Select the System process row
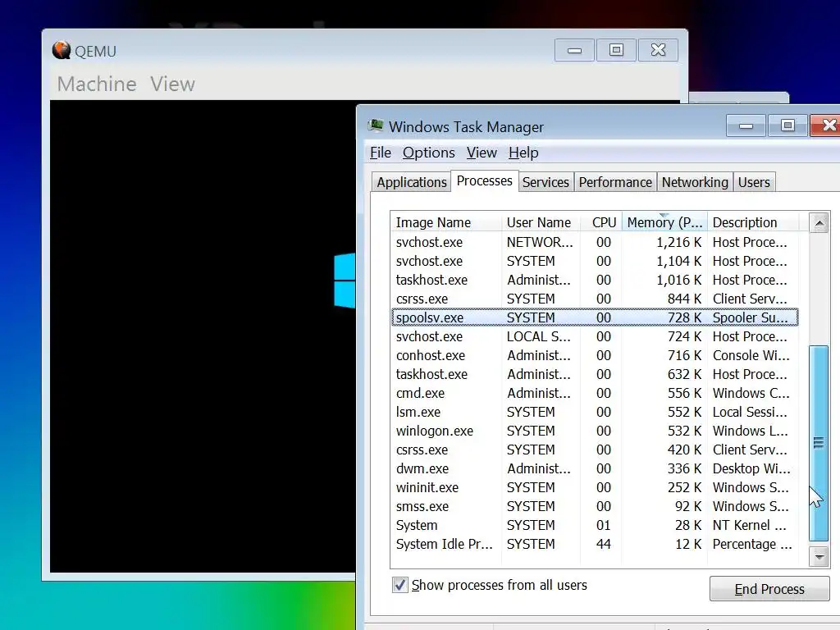Viewport: 840px width, 630px height. (x=595, y=525)
